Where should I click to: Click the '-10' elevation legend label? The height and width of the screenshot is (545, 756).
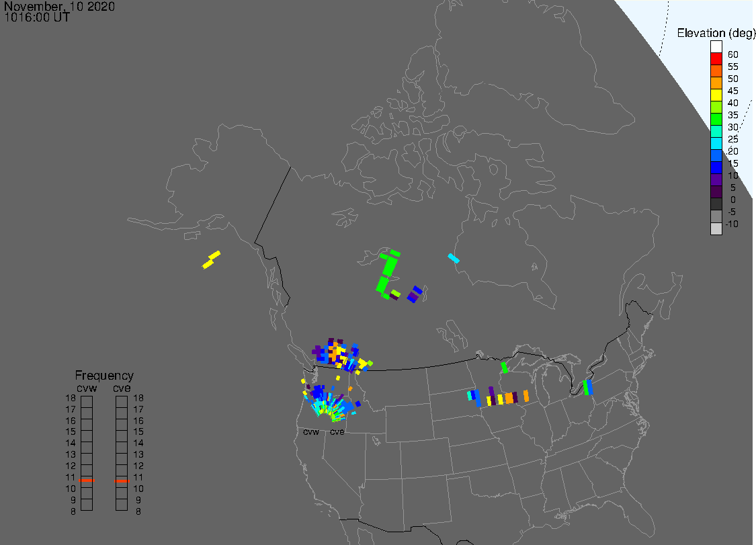point(732,224)
